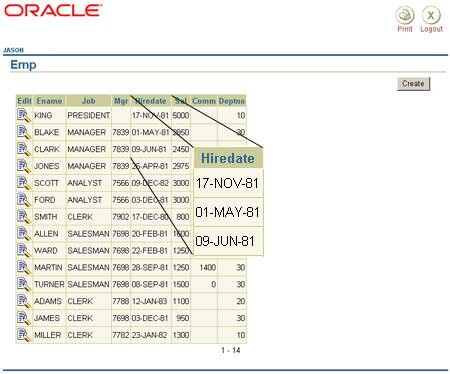450x374 pixels.
Task: Click the Mgr column header
Action: (121, 101)
